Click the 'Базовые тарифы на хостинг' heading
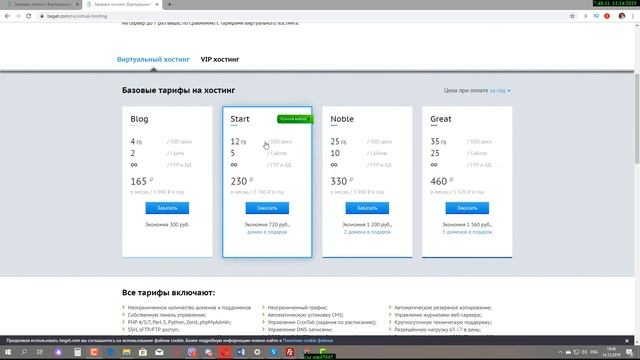The height and width of the screenshot is (360, 640). coord(178,90)
